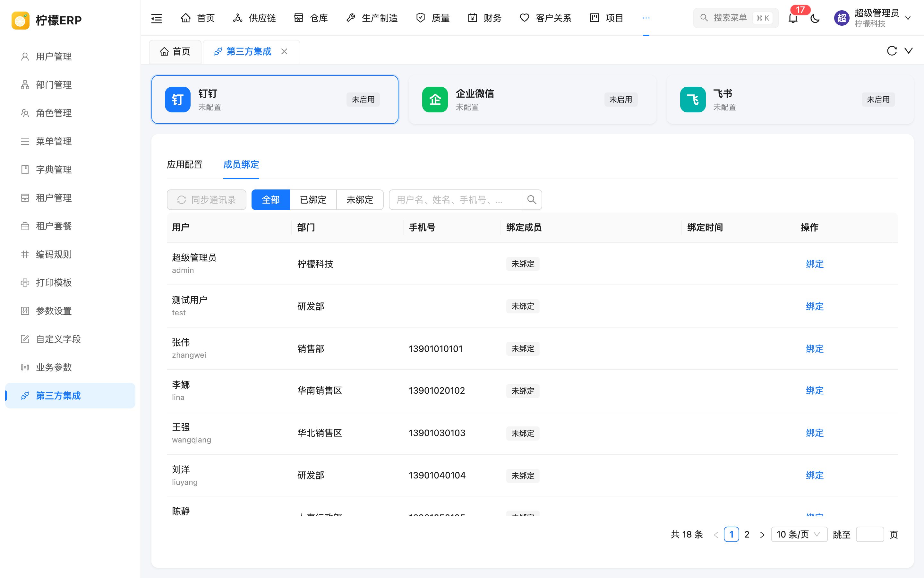Close the 第三方集成 tab

pos(284,51)
